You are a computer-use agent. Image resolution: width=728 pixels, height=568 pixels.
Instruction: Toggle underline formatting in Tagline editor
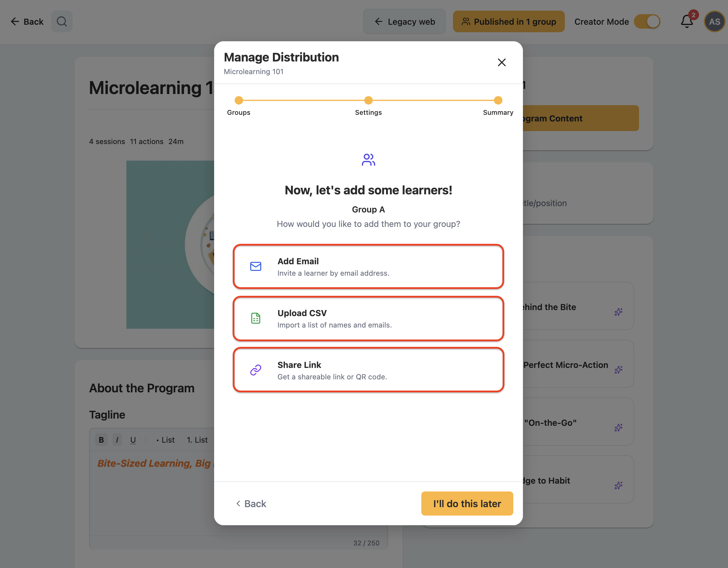point(133,440)
